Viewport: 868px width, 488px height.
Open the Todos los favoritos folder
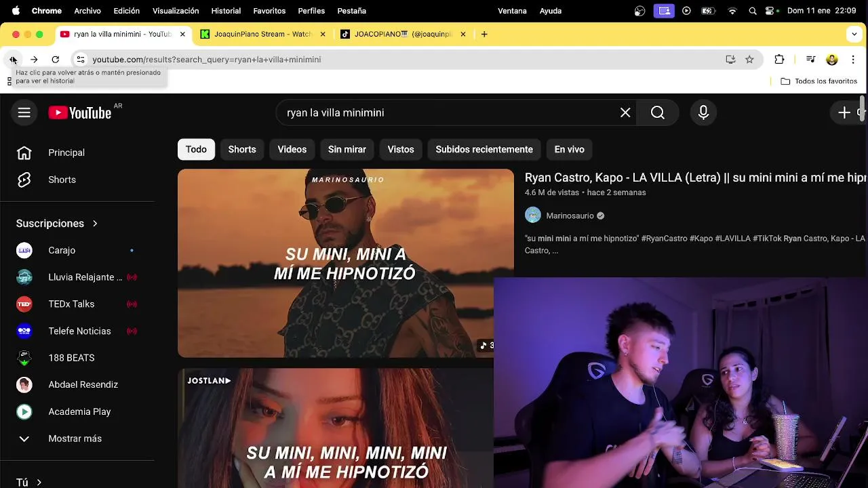pos(818,81)
